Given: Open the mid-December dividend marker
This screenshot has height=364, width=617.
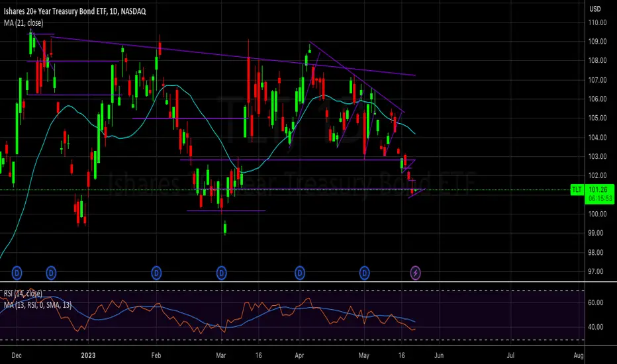Looking at the screenshot, I should (x=51, y=273).
